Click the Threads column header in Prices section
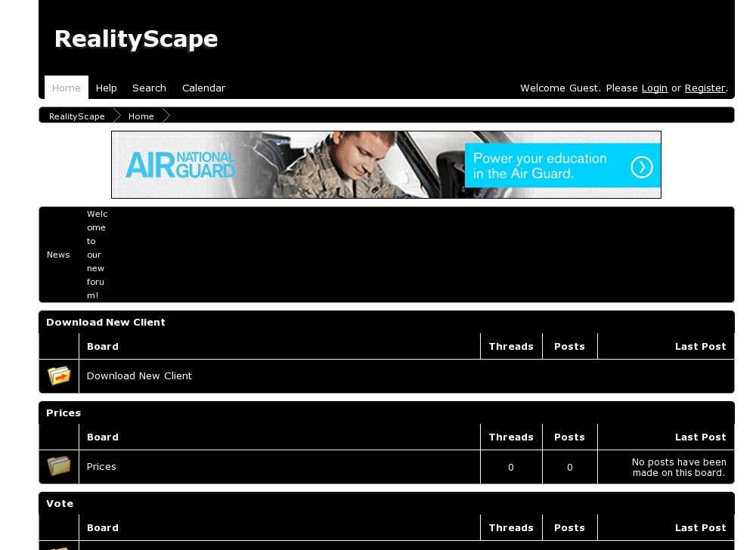Screen dimensions: 756x550 (511, 437)
